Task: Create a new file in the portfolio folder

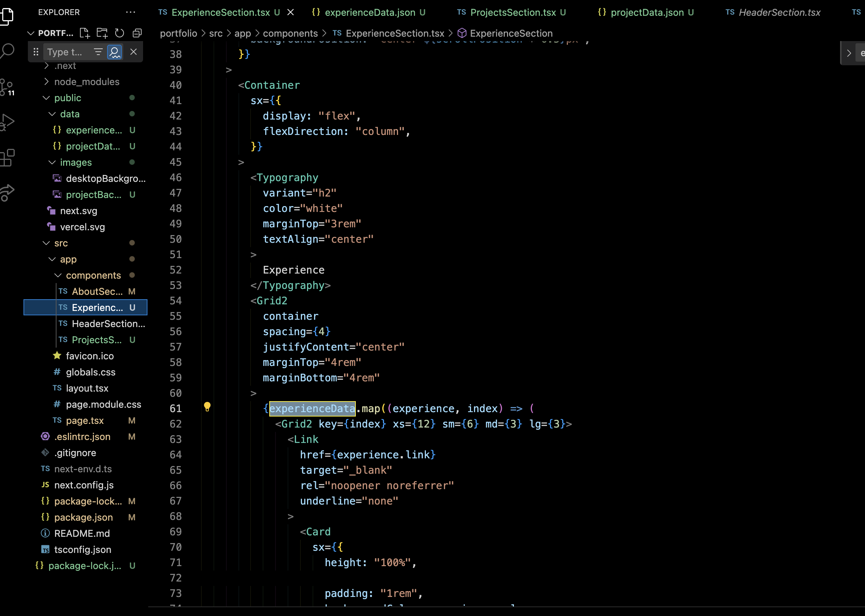Action: point(85,33)
